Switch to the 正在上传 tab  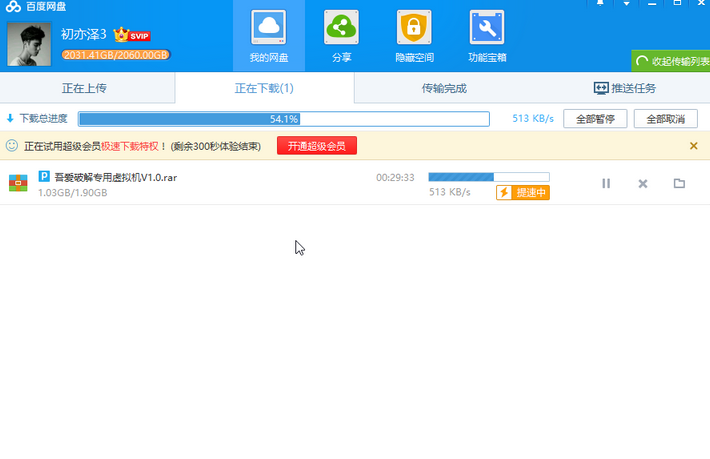[84, 88]
